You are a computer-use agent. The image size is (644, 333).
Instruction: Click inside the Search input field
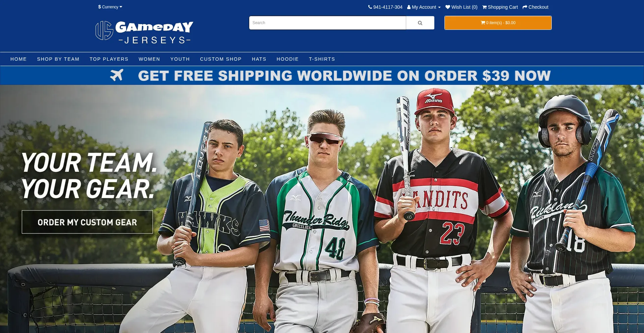[x=327, y=23]
